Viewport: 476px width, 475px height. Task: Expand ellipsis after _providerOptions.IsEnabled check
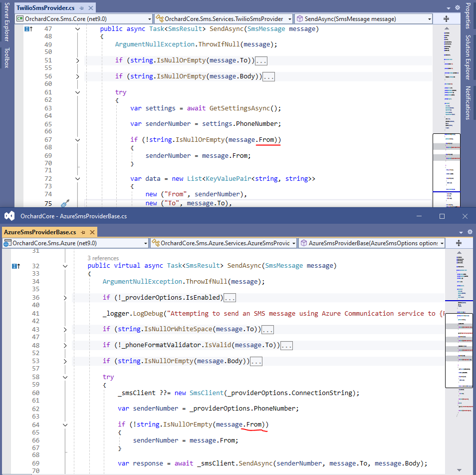pos(230,298)
